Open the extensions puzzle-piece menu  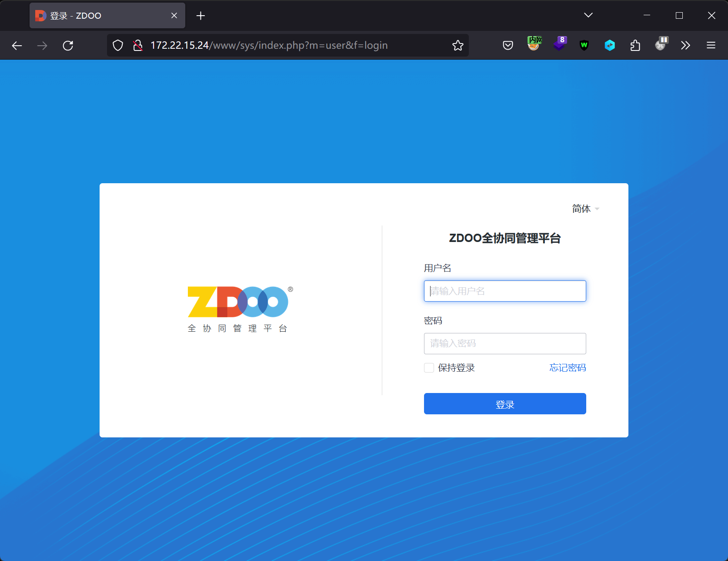(635, 45)
